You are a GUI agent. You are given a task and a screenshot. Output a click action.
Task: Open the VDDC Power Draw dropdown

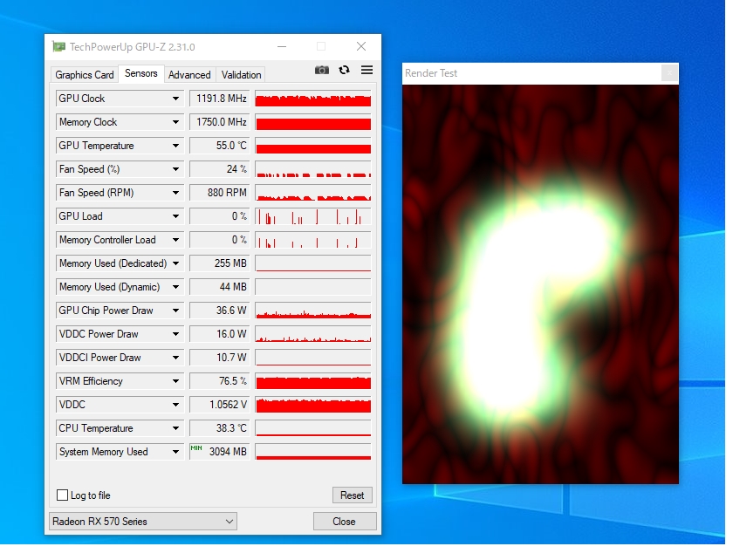click(x=175, y=334)
